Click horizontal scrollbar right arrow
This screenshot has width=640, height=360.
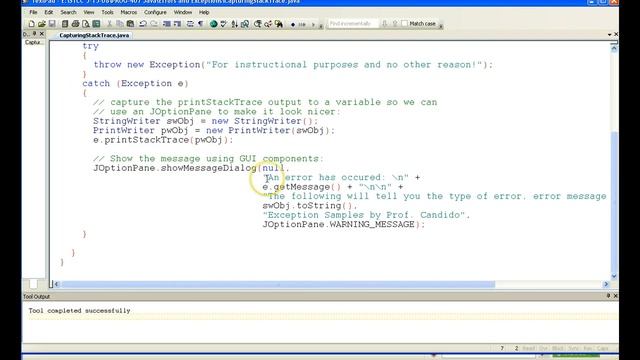tap(606, 284)
